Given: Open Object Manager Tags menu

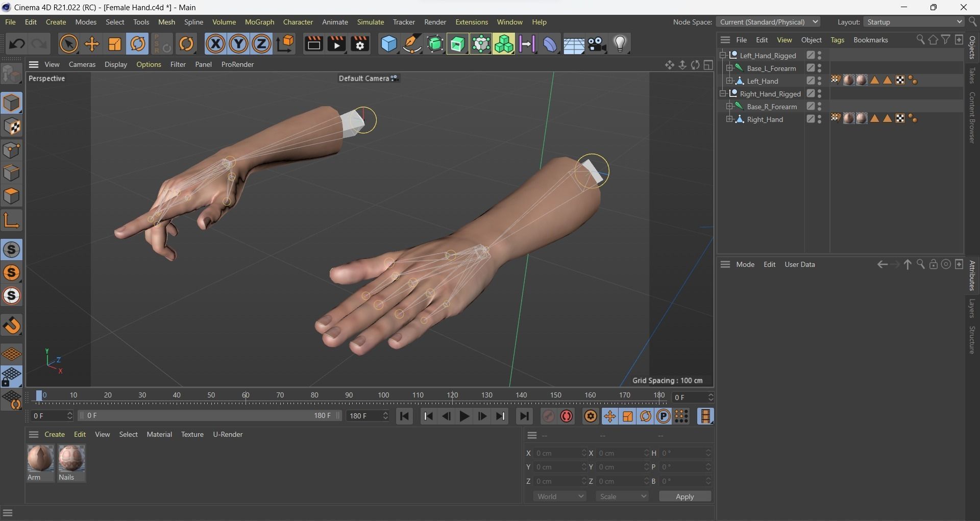Looking at the screenshot, I should click(837, 40).
